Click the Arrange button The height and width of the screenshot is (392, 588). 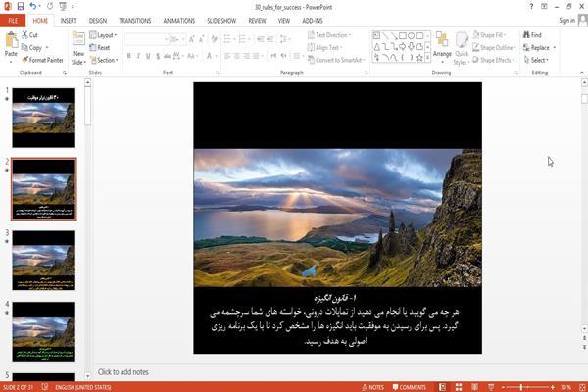(x=442, y=47)
